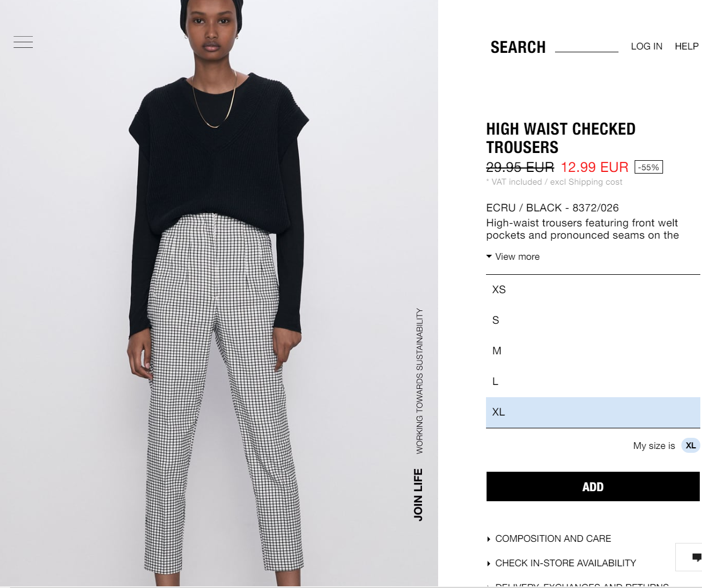
Task: Select size S
Action: tap(593, 320)
